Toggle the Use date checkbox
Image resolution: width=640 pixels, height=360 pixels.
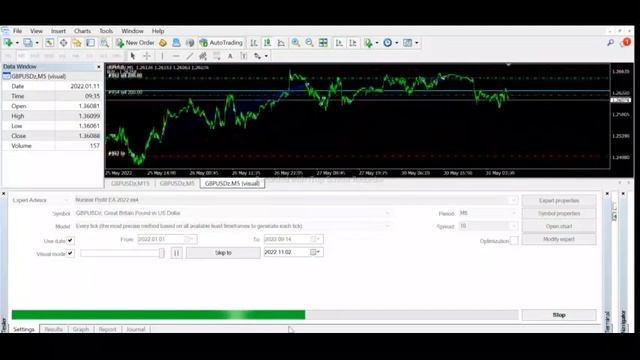70,240
